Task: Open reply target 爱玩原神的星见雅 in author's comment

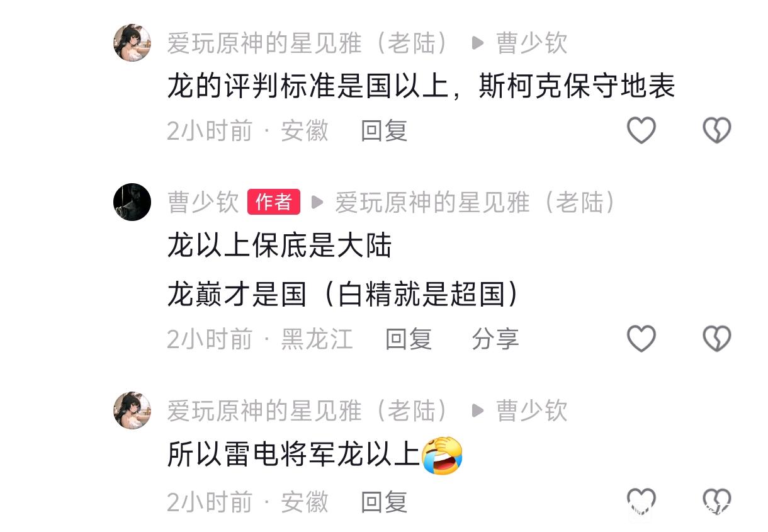Action: tap(477, 202)
